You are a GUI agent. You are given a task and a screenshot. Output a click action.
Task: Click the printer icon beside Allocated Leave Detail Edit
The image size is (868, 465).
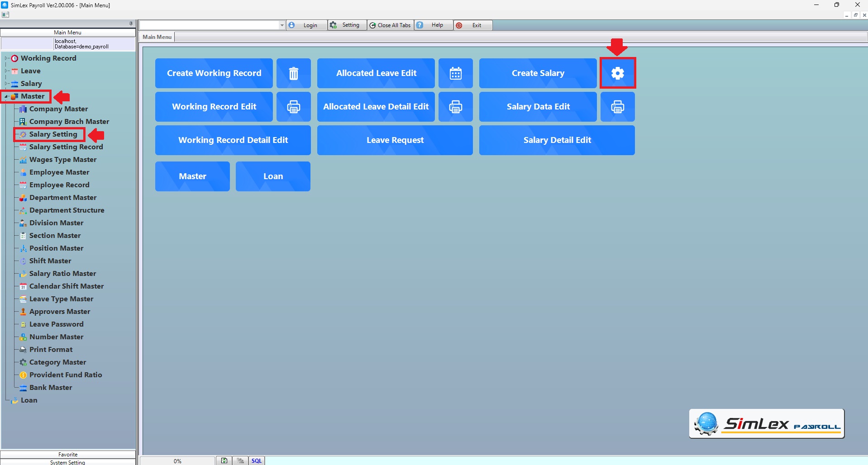tap(455, 107)
